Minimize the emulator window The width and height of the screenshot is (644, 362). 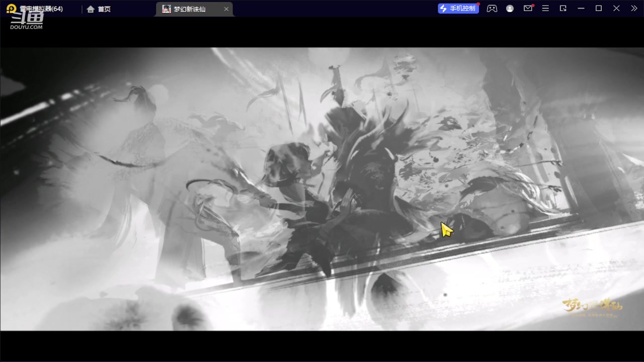click(x=581, y=9)
